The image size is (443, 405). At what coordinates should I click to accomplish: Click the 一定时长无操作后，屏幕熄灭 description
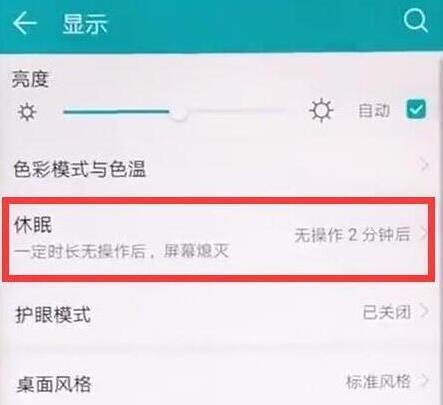click(x=122, y=251)
